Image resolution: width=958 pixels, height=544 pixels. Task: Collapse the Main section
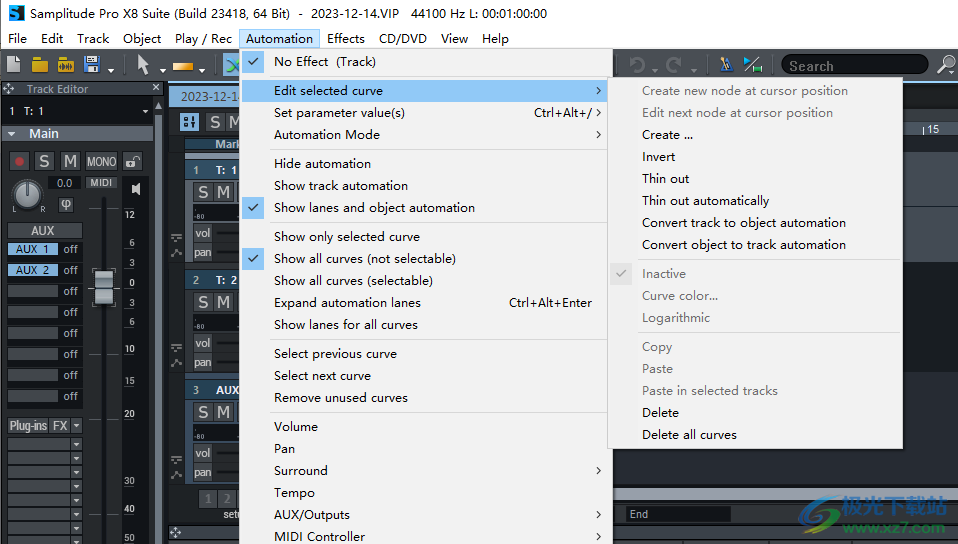coord(11,134)
